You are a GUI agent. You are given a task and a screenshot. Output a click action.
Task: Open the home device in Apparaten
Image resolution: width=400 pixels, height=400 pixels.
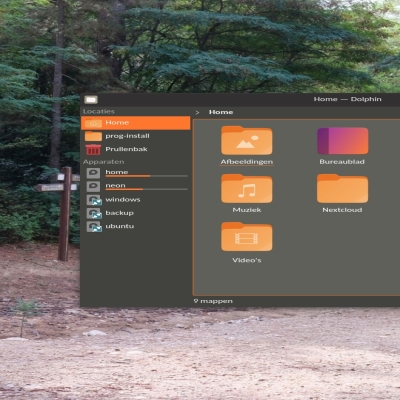(136, 173)
